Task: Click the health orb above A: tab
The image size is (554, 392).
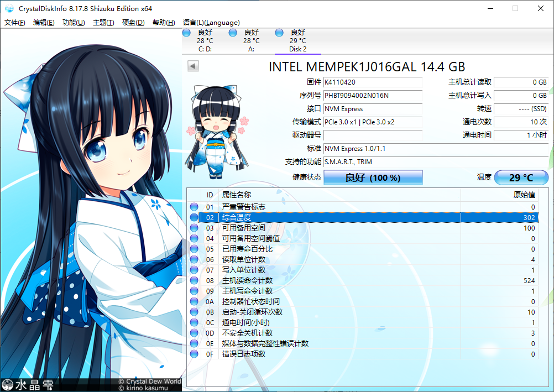Action: pos(233,33)
